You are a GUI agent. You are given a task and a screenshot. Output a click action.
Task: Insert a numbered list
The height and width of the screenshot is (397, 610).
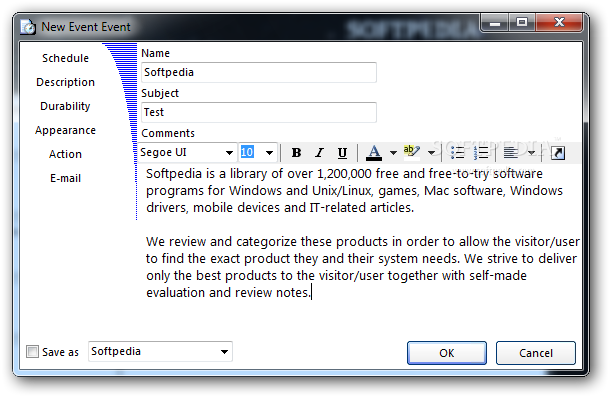(481, 153)
